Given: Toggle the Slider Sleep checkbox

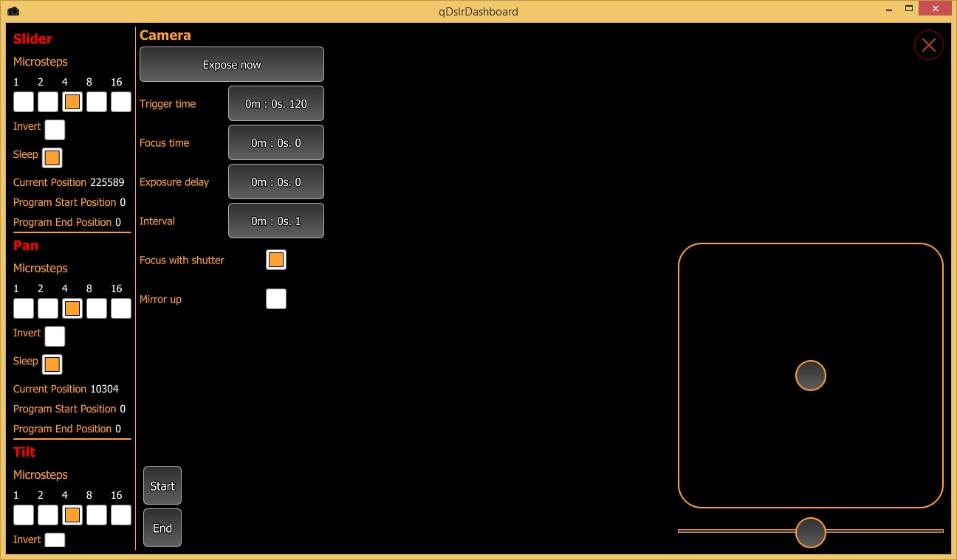Looking at the screenshot, I should pos(52,158).
